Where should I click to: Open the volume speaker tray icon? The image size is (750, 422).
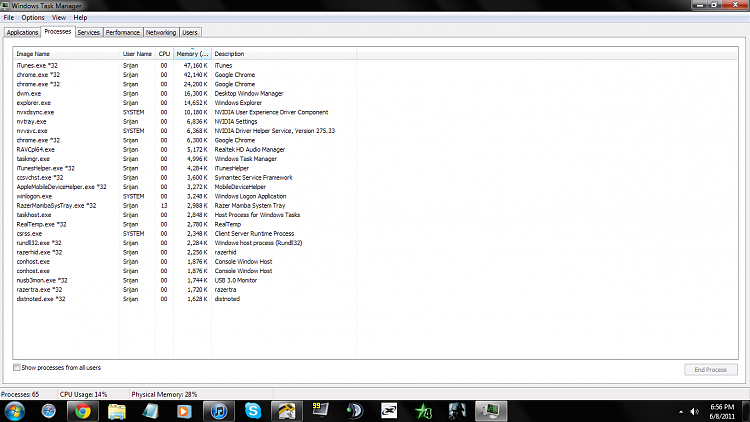point(695,411)
